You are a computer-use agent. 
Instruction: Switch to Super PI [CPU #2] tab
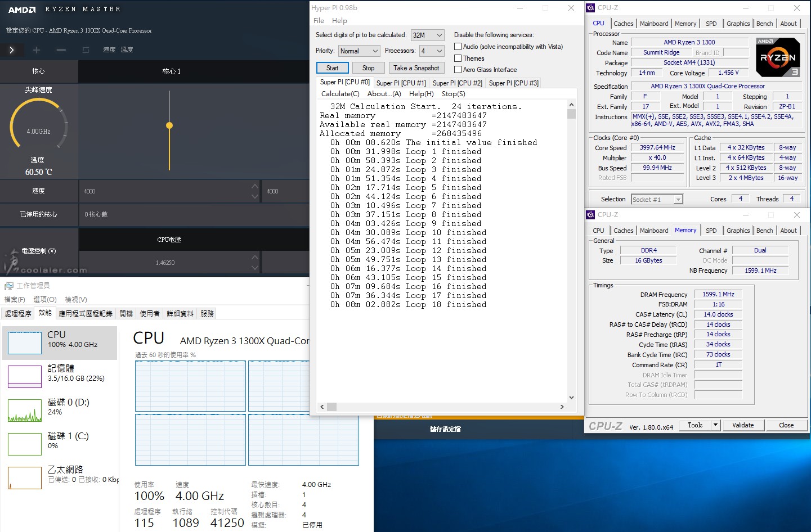(458, 83)
